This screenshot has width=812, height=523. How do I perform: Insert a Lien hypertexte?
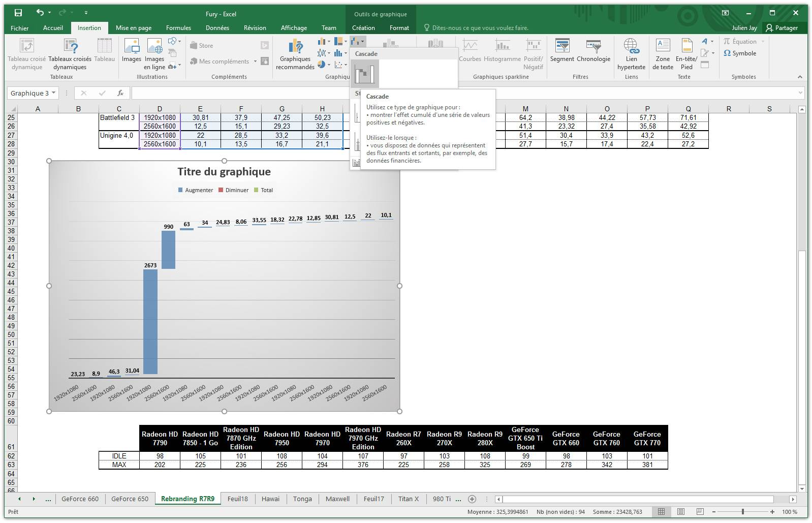(631, 55)
